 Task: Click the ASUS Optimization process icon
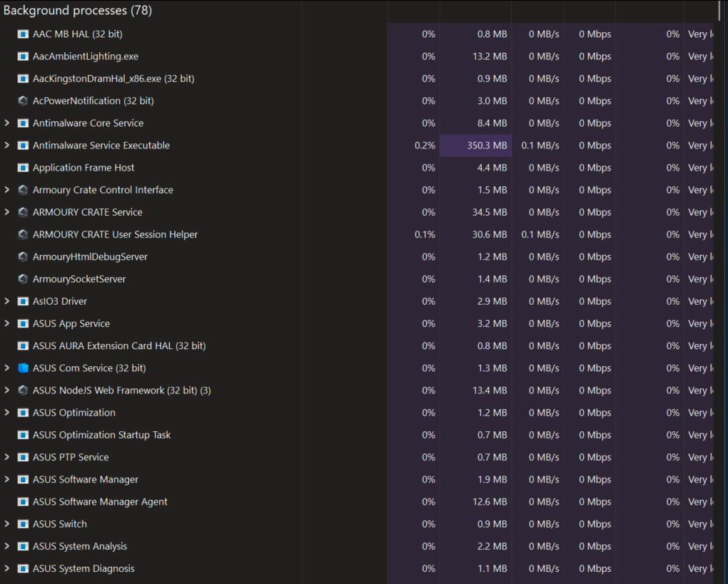pyautogui.click(x=23, y=413)
